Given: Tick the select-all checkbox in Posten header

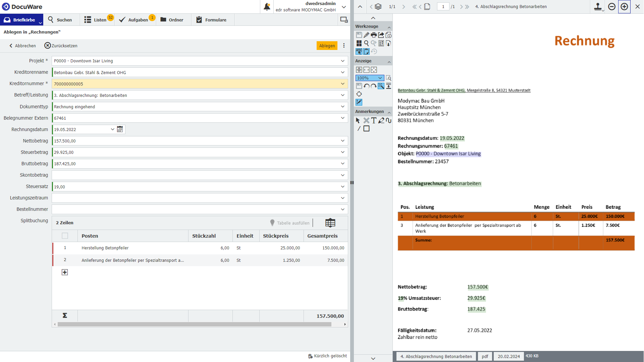Looking at the screenshot, I should click(x=65, y=236).
